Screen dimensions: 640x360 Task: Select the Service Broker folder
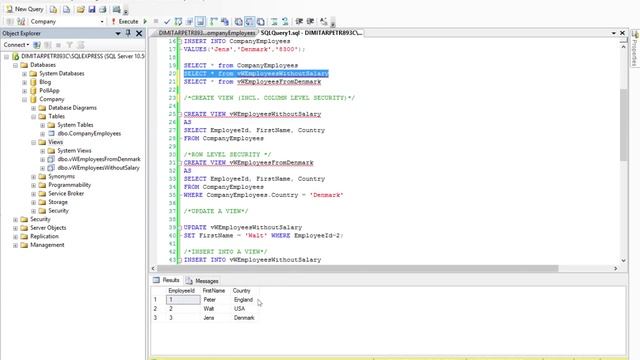point(66,193)
